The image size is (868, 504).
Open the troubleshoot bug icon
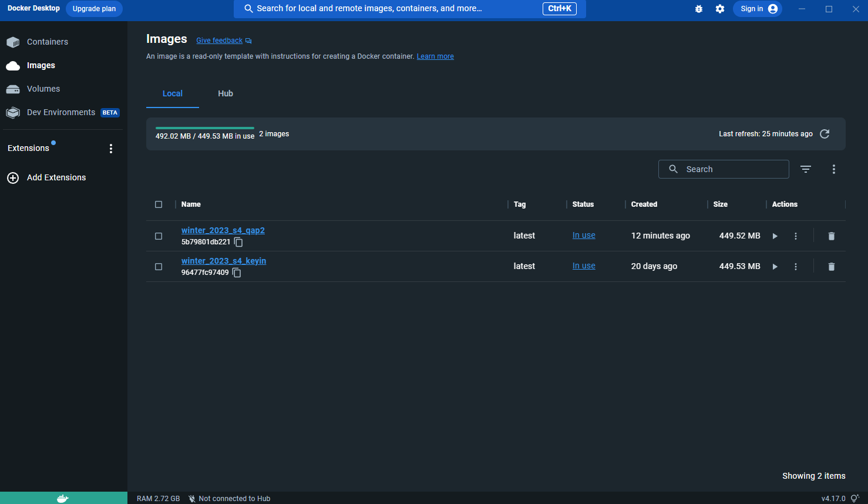point(698,9)
